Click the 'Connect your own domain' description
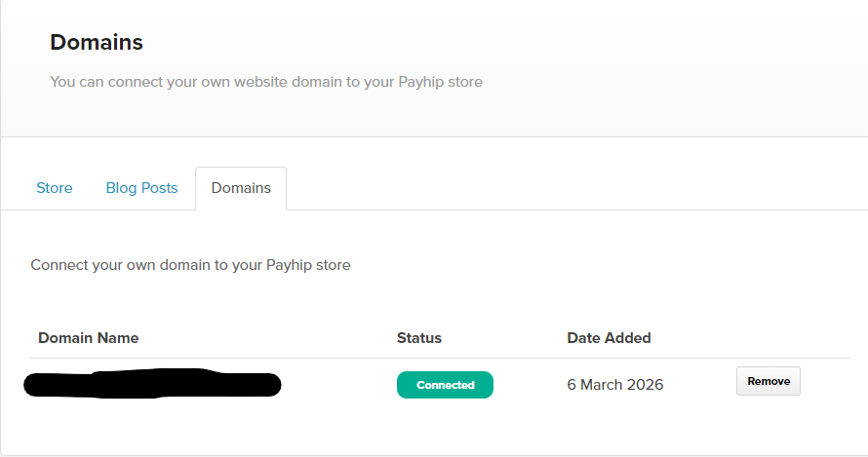 190,265
